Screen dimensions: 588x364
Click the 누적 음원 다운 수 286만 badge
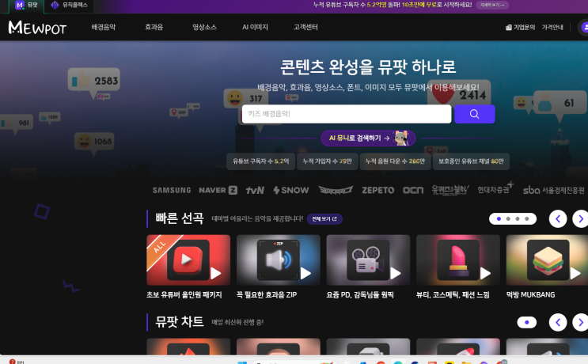395,161
